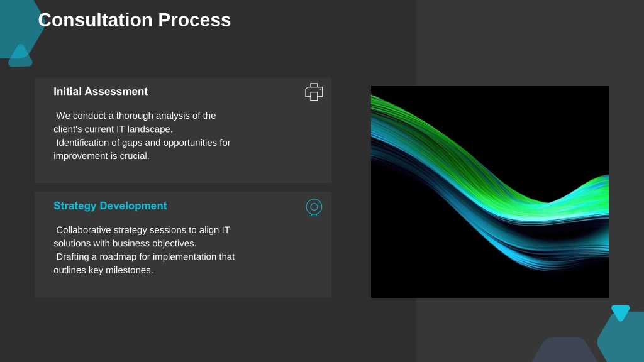Viewport: 644px width, 362px height.
Task: Select the Consultation Process title text
Action: [135, 19]
